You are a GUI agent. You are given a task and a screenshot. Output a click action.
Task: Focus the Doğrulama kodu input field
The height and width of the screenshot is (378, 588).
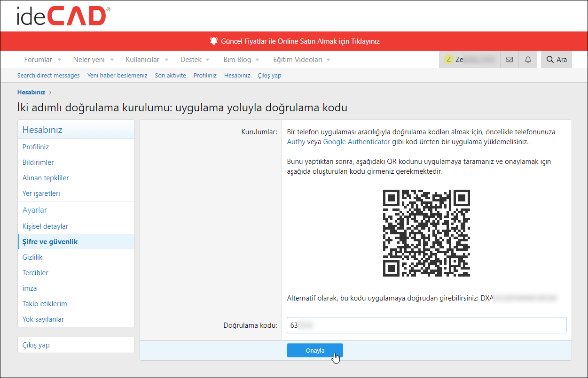pos(426,325)
